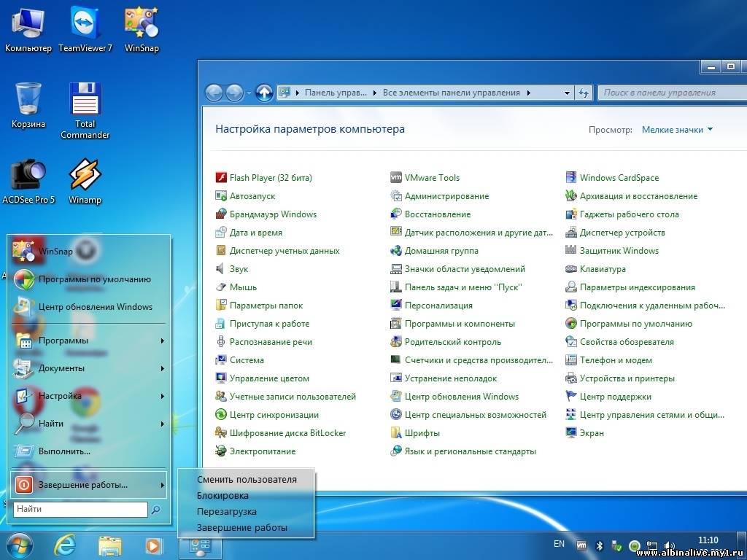Open the Клавиатура keyboard icon
The height and width of the screenshot is (560, 747).
tap(570, 269)
